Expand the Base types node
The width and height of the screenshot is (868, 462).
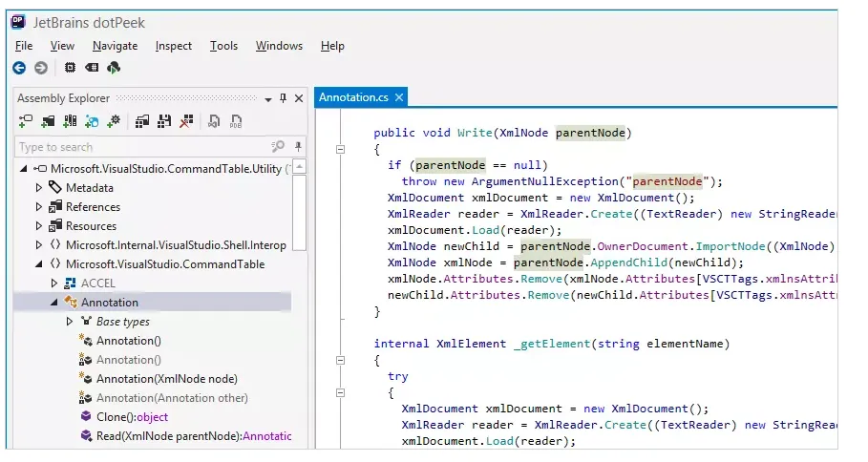[69, 322]
